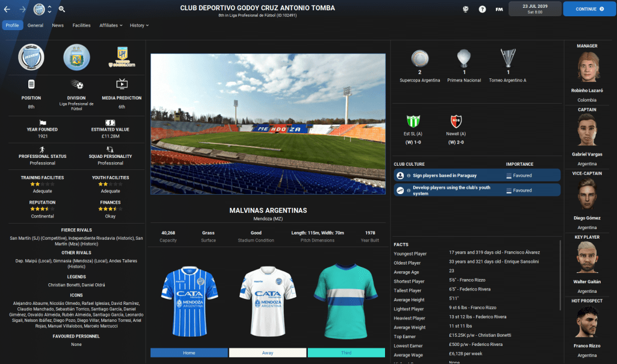Click the Malvinas Argentinas stadium photo
This screenshot has height=364, width=617.
tap(268, 124)
